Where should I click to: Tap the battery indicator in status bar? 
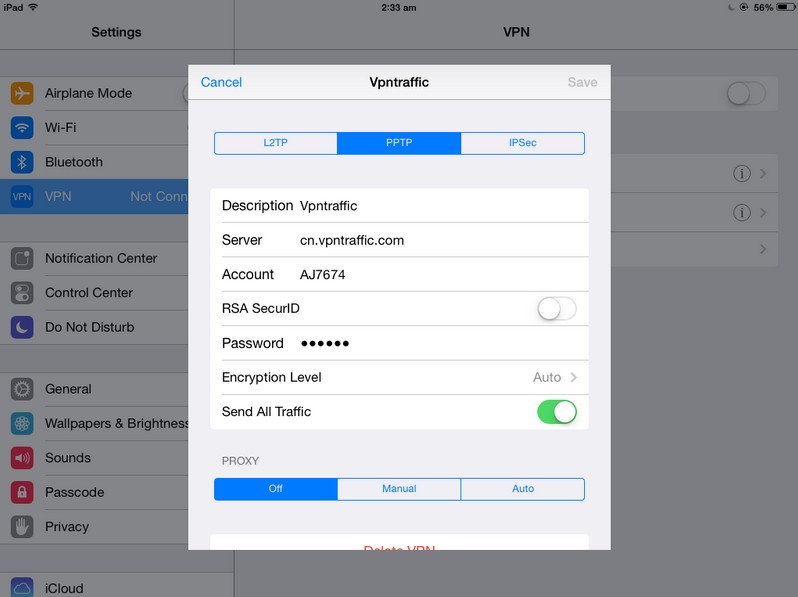pyautogui.click(x=785, y=7)
